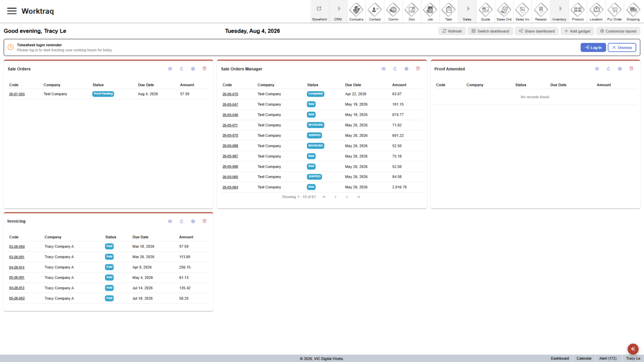Open invoice 04-26-014

[17, 267]
